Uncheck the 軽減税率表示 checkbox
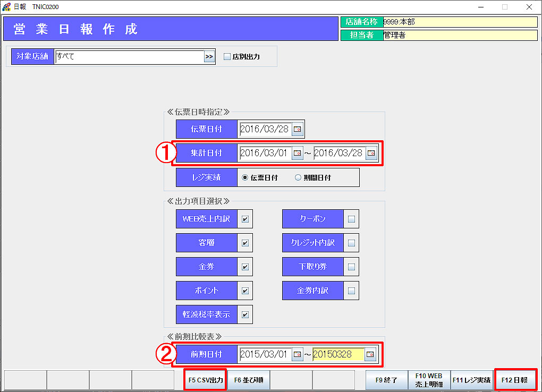542x392 pixels. pyautogui.click(x=245, y=314)
